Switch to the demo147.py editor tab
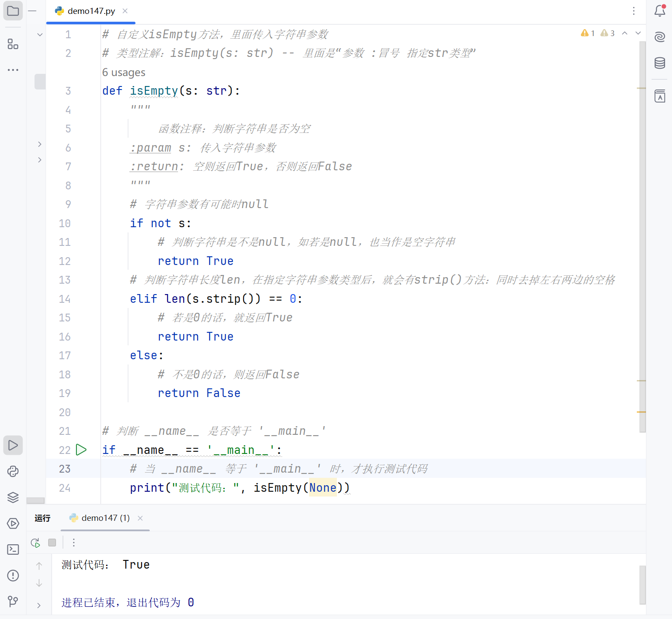Screen dimensions: 672x619 (91, 11)
